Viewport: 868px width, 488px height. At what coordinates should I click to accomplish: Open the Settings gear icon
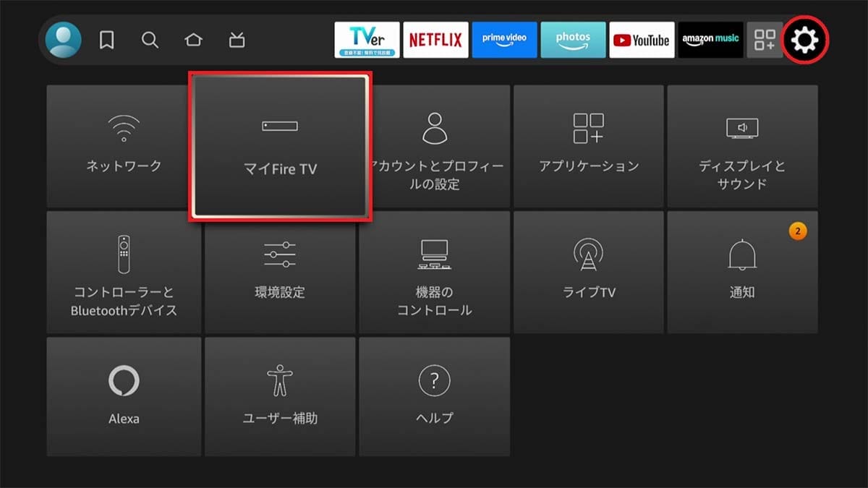click(805, 40)
